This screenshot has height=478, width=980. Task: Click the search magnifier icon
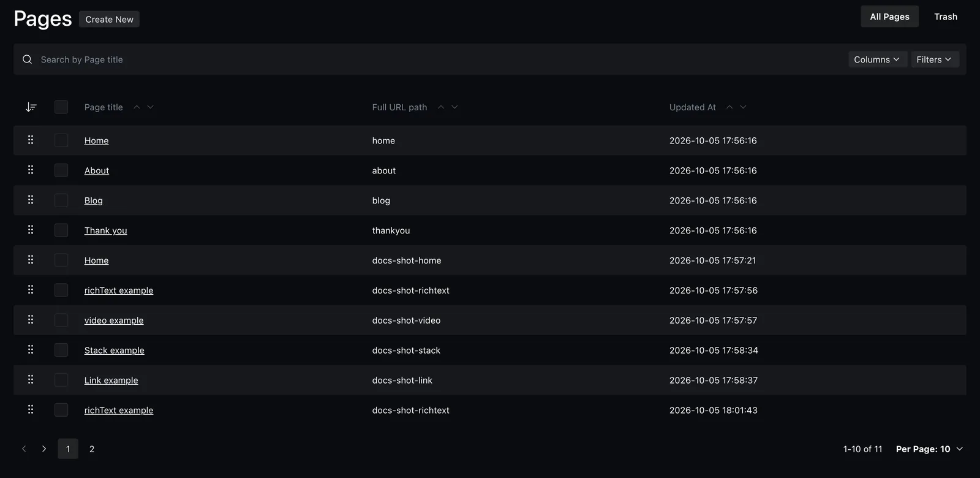point(27,59)
